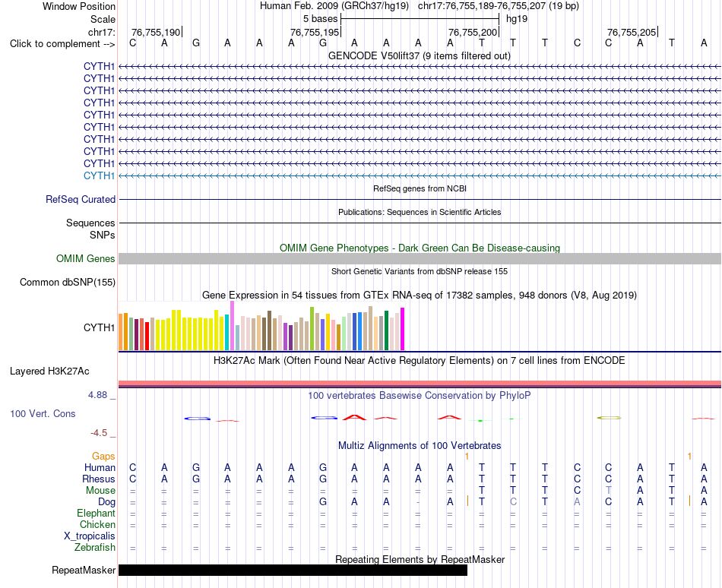Viewport: 722px width, 588px height.
Task: Click the dark green GTEx expression bar
Action: pyautogui.click(x=386, y=330)
